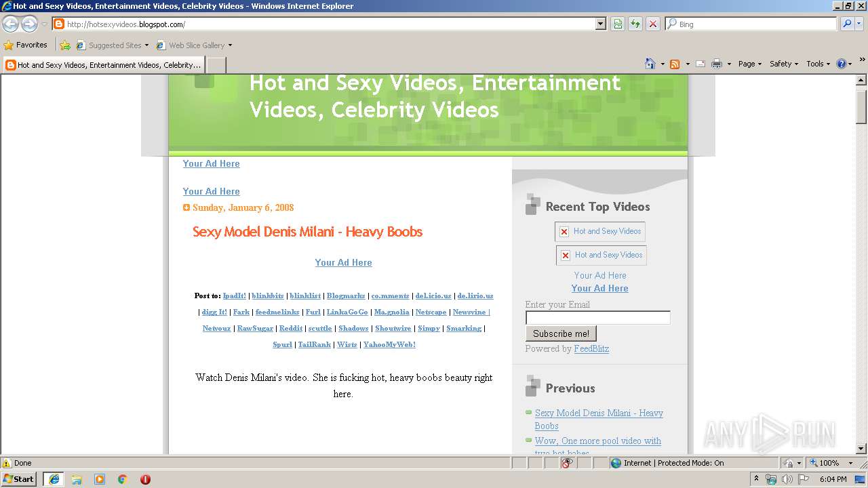This screenshot has height=488, width=868.
Task: Open a new blank tab
Action: tap(216, 65)
